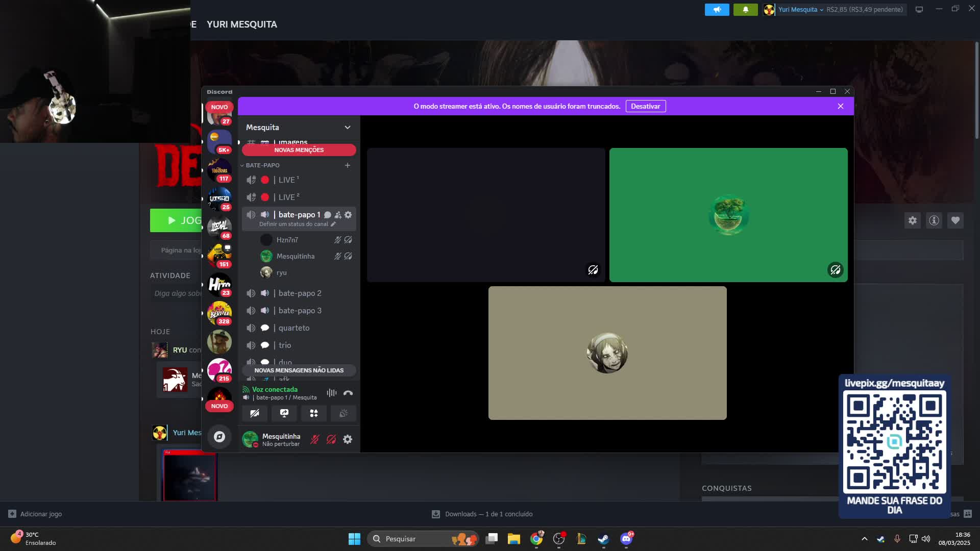Join the LIVE 1 voice channel

tap(299, 180)
